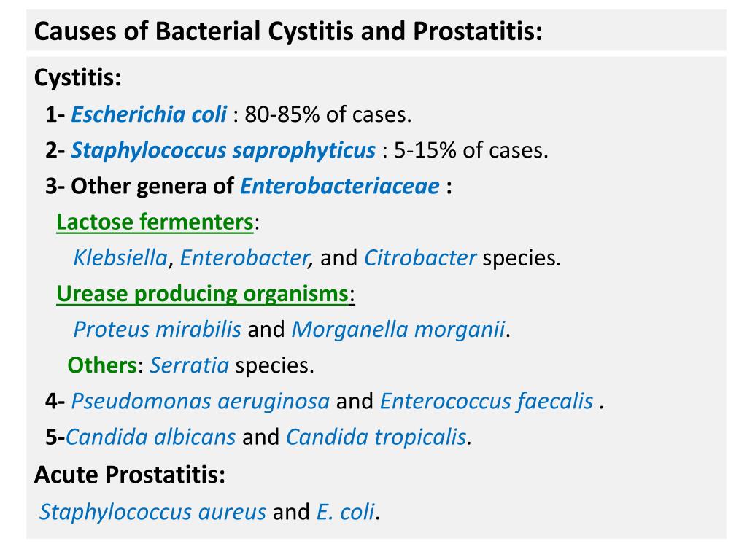Image resolution: width=747 pixels, height=560 pixels.
Task: Select the Escherichia coli text
Action: tap(149, 114)
